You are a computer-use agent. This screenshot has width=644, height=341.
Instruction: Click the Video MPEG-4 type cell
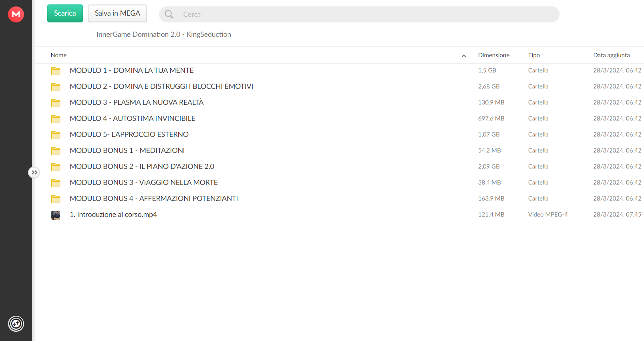548,215
